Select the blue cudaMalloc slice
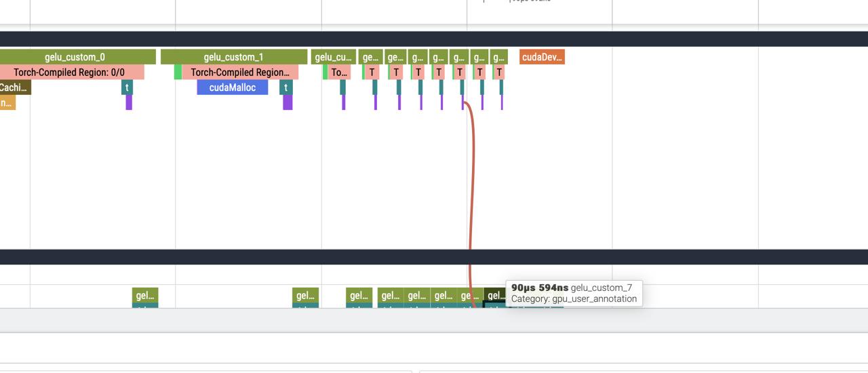The image size is (868, 373). coord(232,87)
